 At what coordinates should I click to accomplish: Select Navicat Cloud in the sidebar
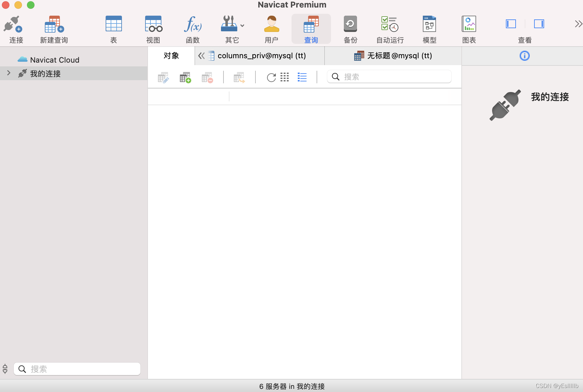tap(55, 60)
